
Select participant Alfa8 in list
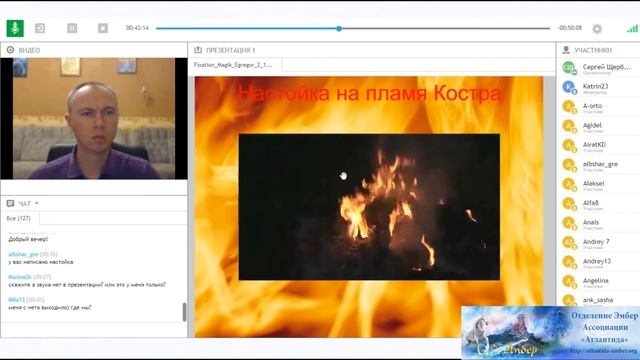(x=598, y=203)
